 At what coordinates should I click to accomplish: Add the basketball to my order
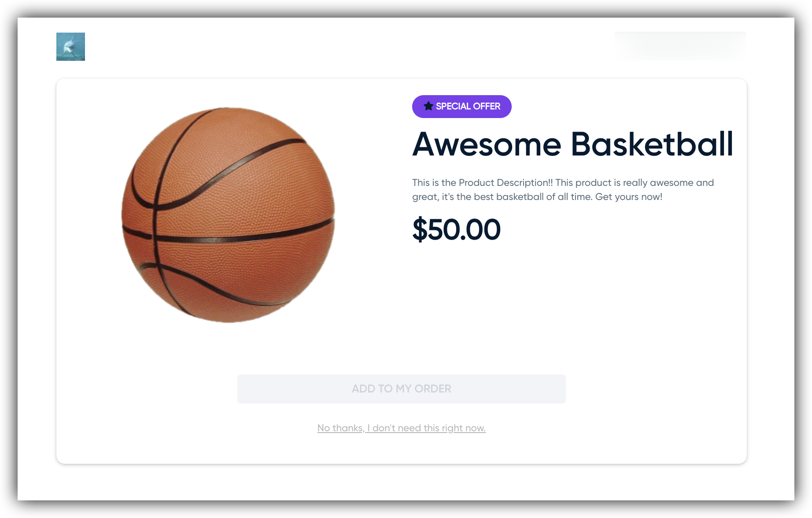coord(401,389)
